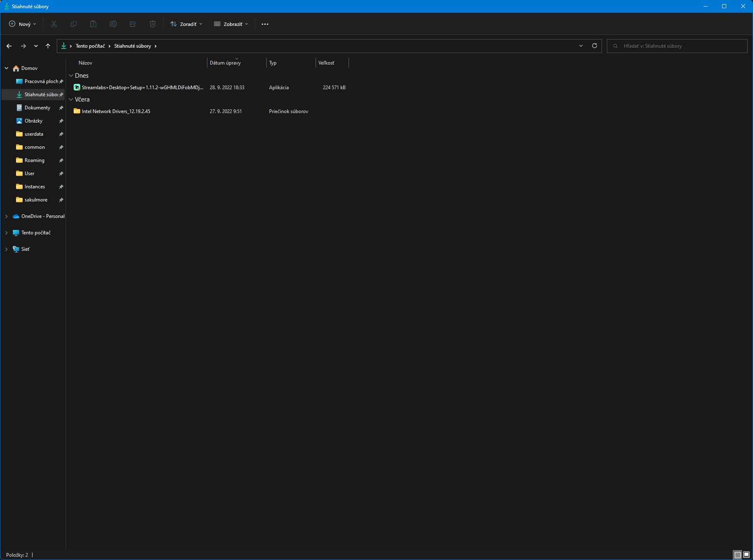The height and width of the screenshot is (560, 753).
Task: Open userdata folder in sidebar
Action: pyautogui.click(x=33, y=134)
